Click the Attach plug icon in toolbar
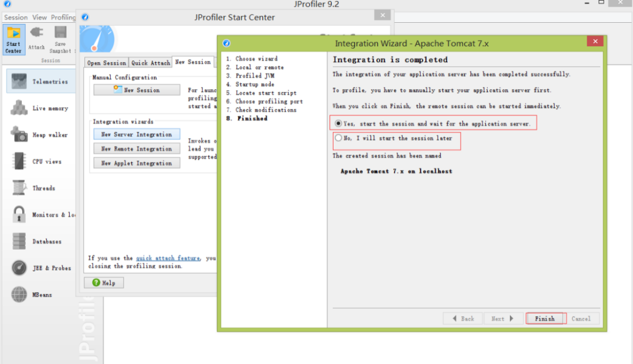 pos(36,32)
